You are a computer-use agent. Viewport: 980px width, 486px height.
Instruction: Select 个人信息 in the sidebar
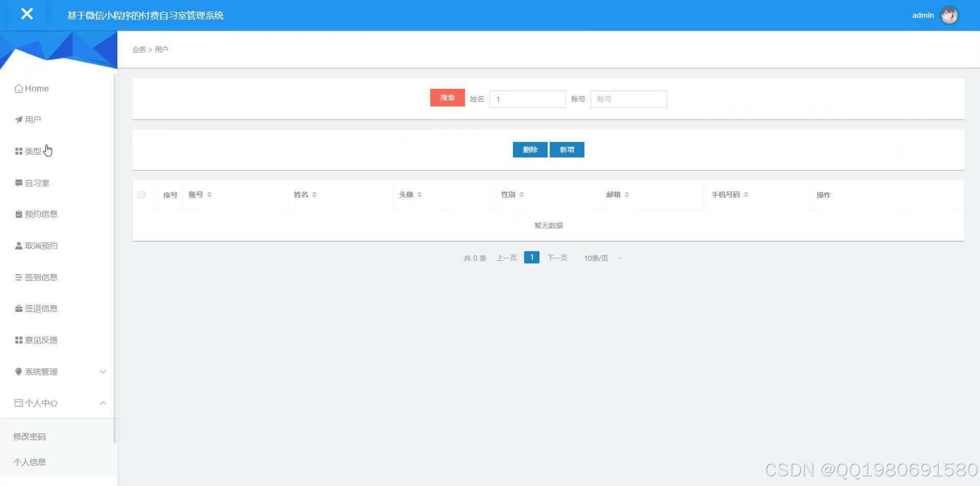[x=30, y=462]
